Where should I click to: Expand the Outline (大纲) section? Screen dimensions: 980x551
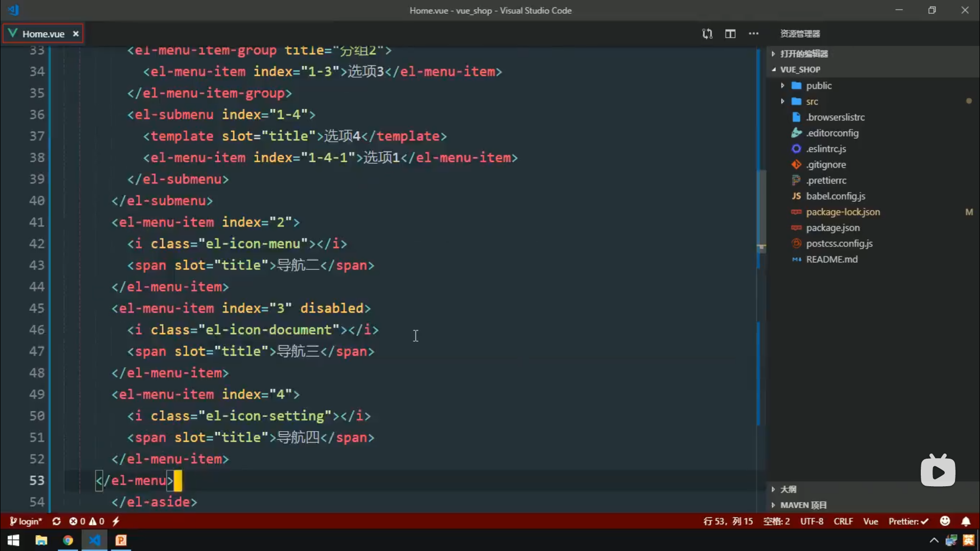873,489
